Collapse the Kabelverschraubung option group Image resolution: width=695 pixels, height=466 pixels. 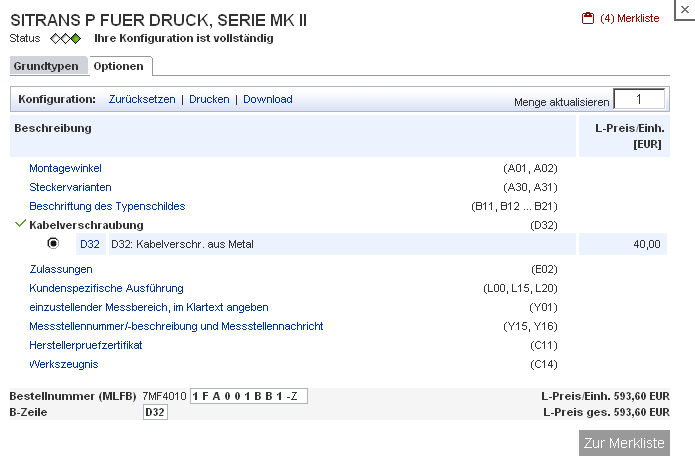coord(86,225)
